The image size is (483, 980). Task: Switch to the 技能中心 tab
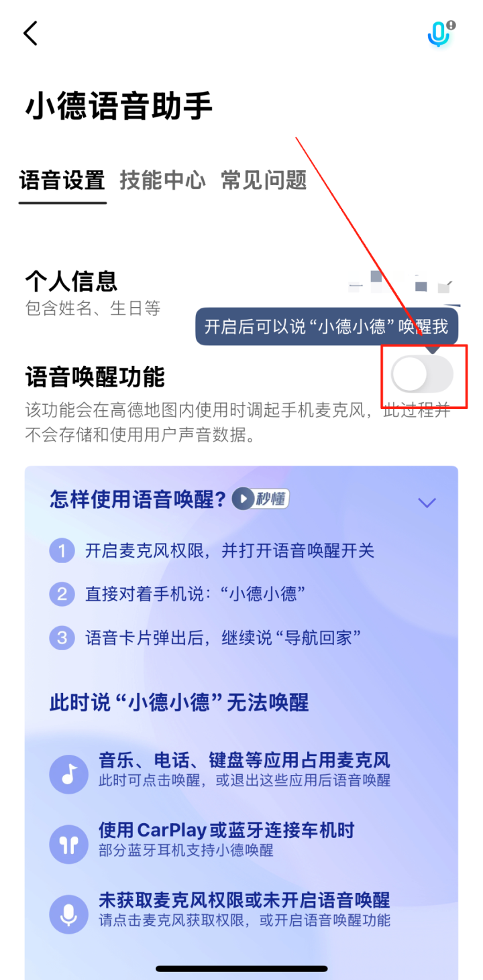click(x=163, y=180)
